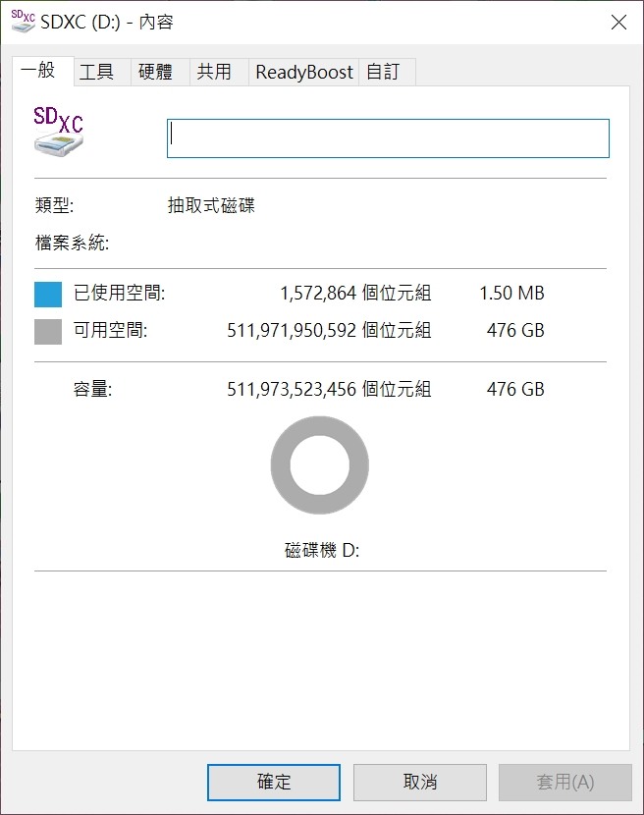Click the SDXC icon in title bar
This screenshot has width=644, height=815.
coord(23,22)
